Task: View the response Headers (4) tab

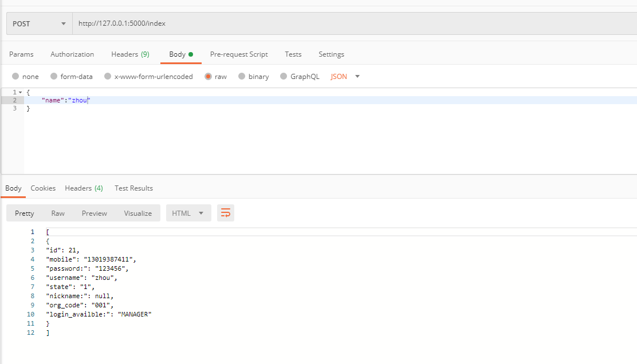Action: tap(84, 188)
